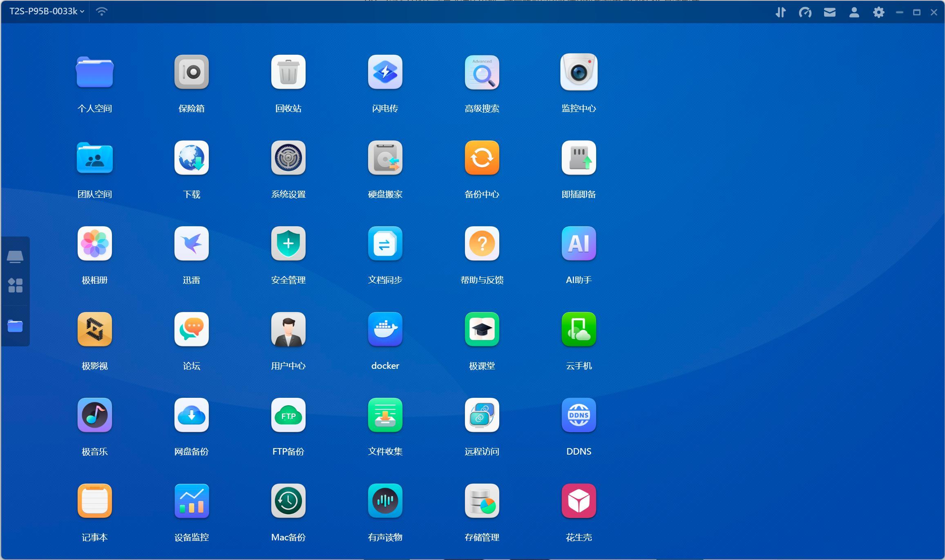Open the 保险箱 safe box icon
Screen dimensions: 945x560
[191, 72]
